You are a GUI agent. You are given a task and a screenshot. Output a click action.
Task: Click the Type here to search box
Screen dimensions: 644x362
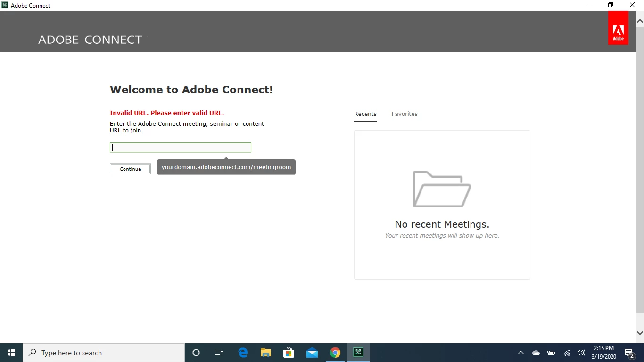click(x=104, y=353)
